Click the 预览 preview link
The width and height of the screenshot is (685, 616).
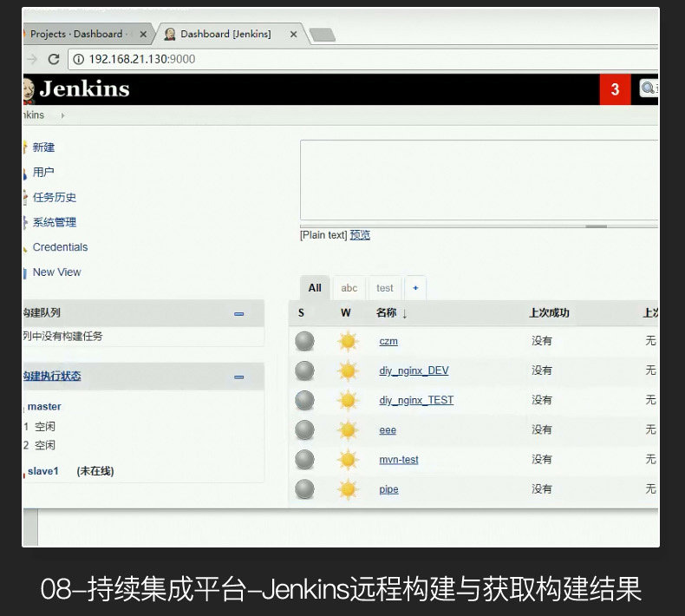pyautogui.click(x=360, y=235)
